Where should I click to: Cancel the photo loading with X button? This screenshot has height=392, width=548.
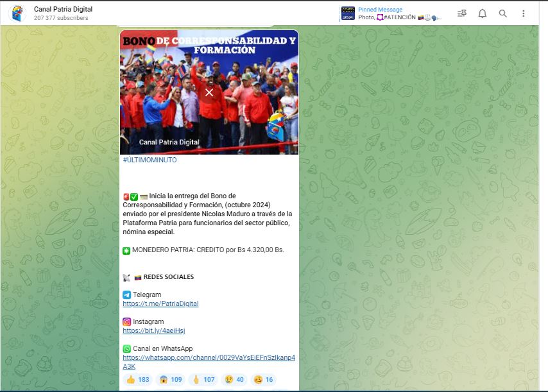click(209, 92)
